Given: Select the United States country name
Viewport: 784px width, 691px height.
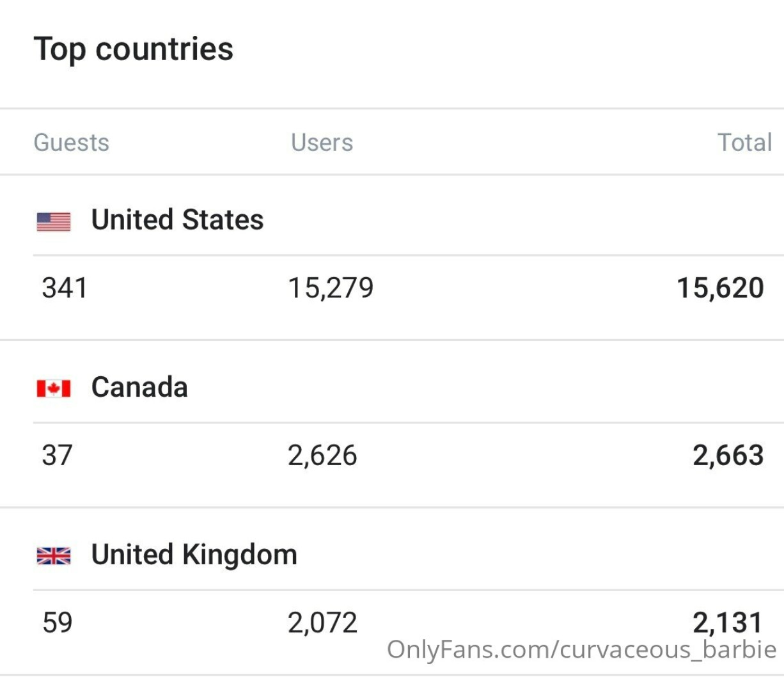Looking at the screenshot, I should [x=177, y=220].
